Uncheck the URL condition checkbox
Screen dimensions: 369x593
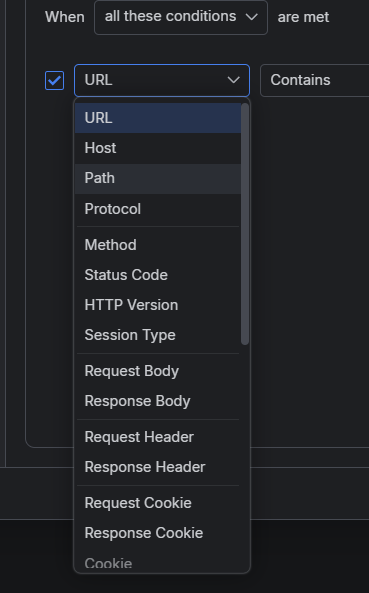click(54, 81)
